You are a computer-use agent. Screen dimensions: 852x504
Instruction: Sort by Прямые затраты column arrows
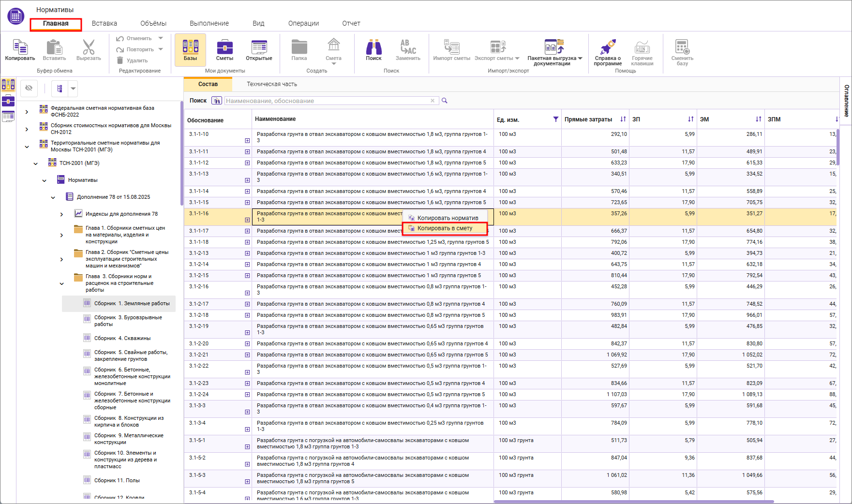click(x=623, y=119)
